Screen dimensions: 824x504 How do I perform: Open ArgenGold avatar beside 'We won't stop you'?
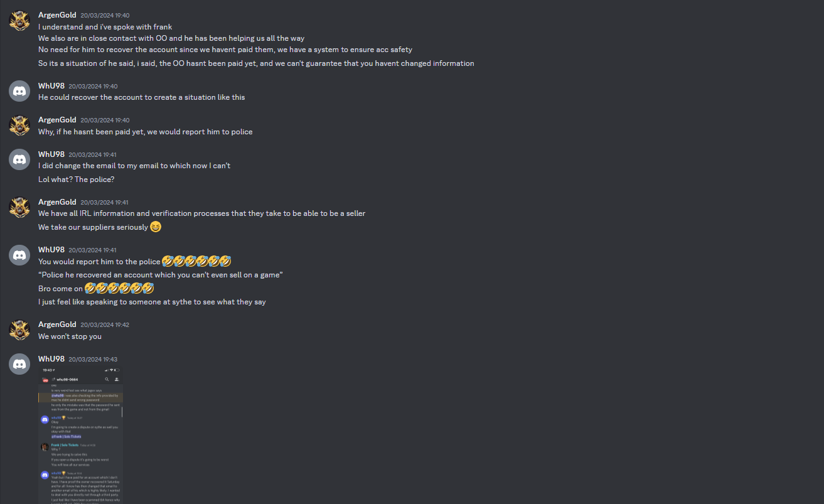click(19, 330)
